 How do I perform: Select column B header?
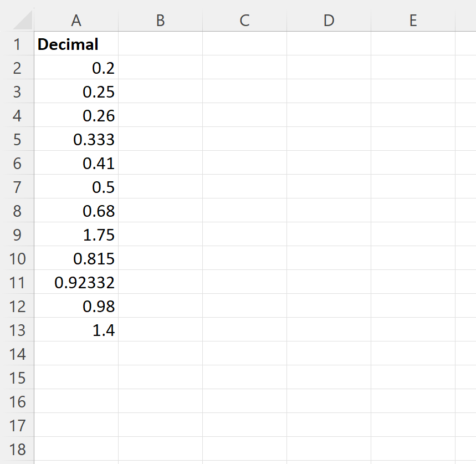click(160, 20)
